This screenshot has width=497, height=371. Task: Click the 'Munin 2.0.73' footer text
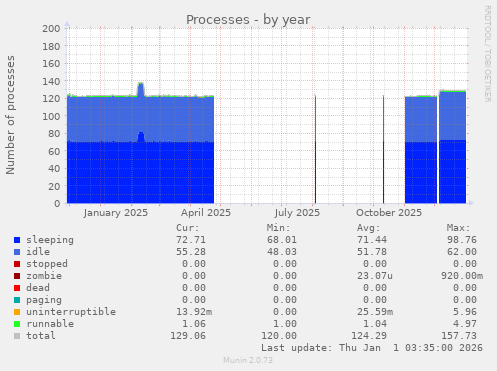pos(248,360)
